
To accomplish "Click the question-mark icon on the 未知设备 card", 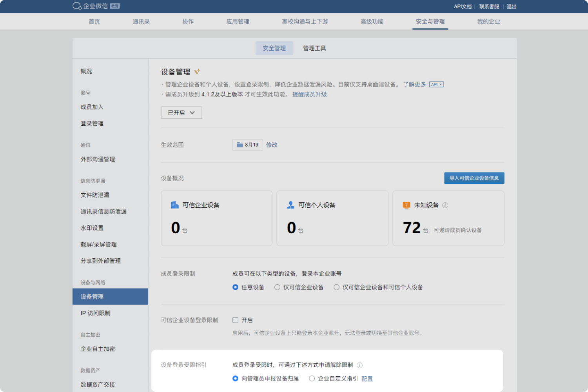I will click(x=406, y=205).
